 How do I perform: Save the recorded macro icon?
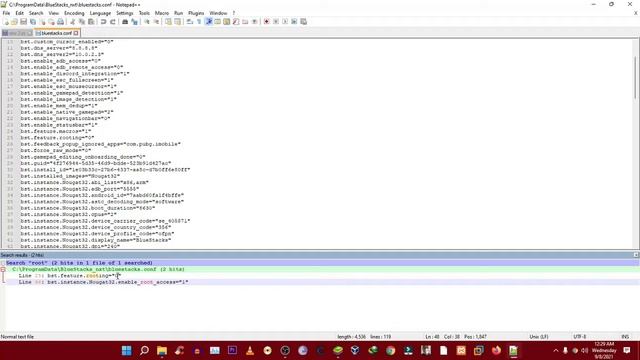(x=304, y=22)
